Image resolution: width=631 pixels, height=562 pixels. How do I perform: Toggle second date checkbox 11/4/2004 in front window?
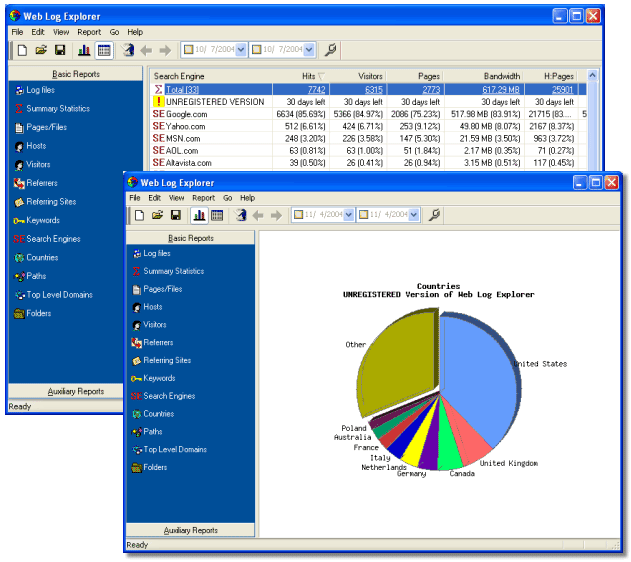(x=363, y=214)
